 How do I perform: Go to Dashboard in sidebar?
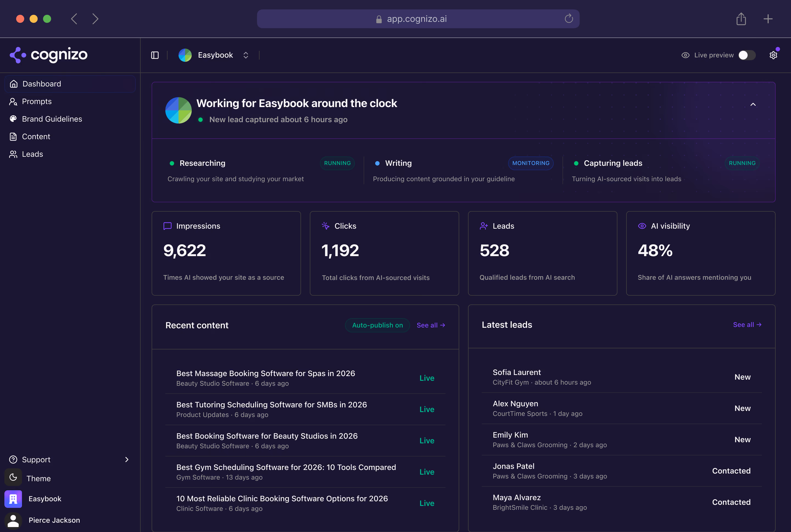[70, 84]
